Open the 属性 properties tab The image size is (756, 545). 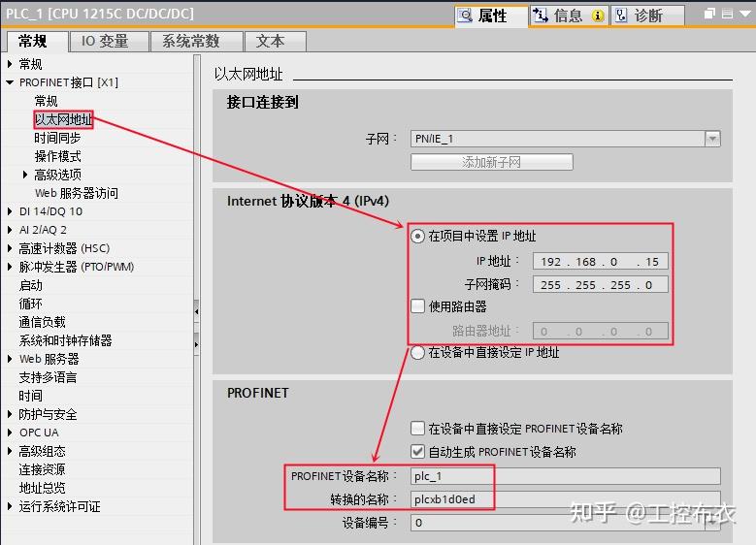pos(491,16)
